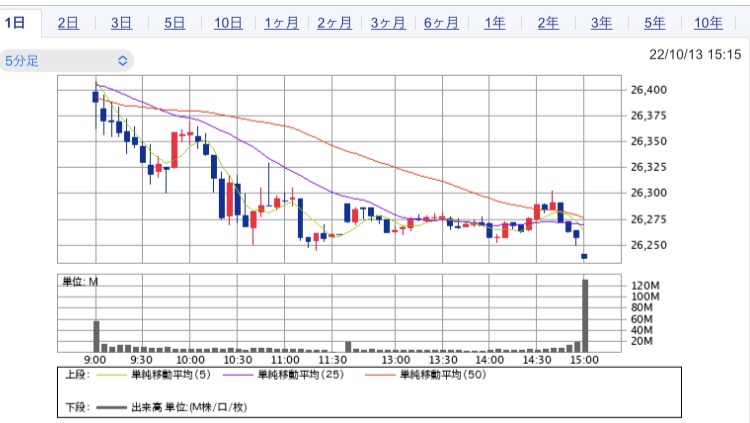Click the 単純移動平均(25) legend entry
Image resolution: width=750 pixels, height=423 pixels.
click(301, 375)
